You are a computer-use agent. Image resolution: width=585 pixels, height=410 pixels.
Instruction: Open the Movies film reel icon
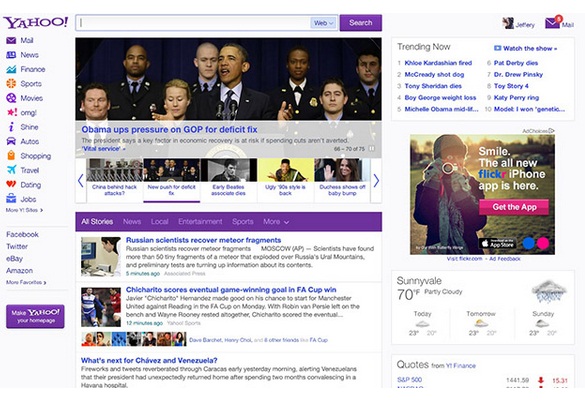11,98
